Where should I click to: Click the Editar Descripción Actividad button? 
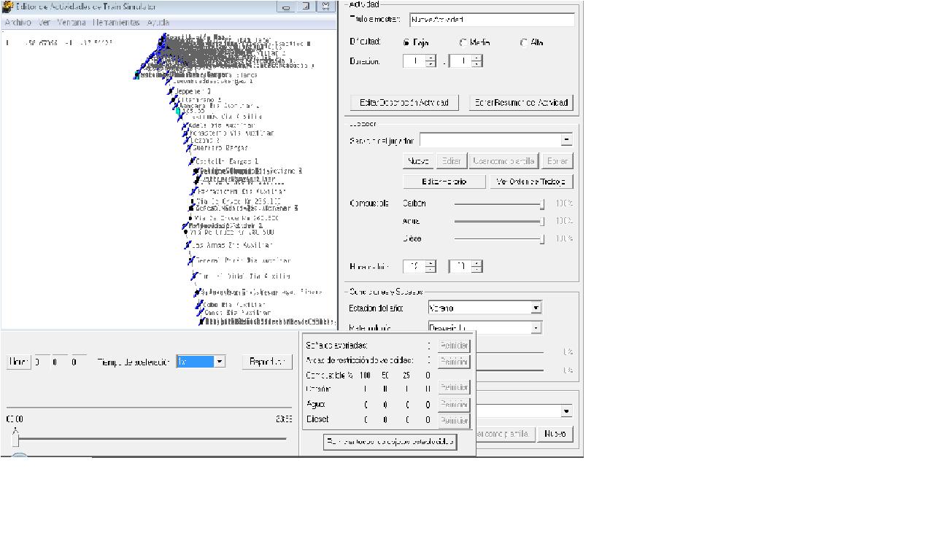(x=404, y=103)
